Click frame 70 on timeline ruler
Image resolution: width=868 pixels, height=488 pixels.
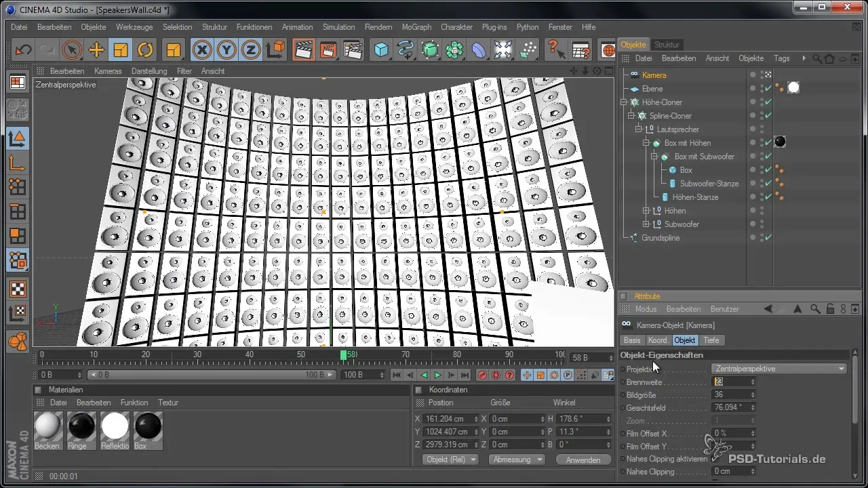(x=406, y=354)
